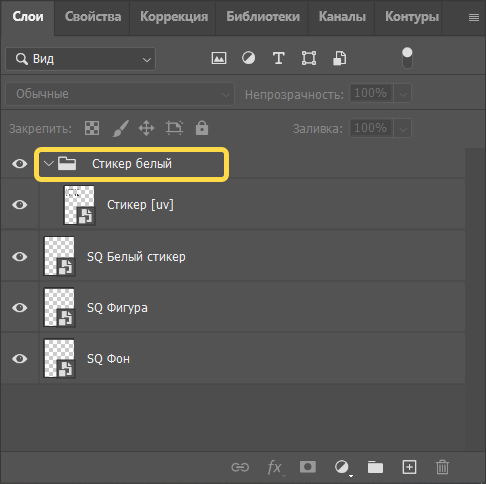Filter layers by pixel image icon

tap(219, 58)
